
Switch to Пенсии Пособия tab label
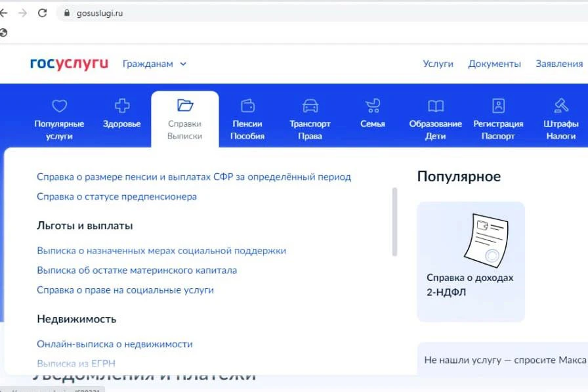pos(247,130)
